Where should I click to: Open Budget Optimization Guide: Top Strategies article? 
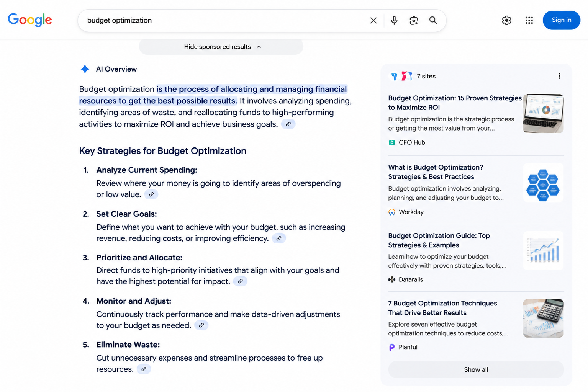click(439, 240)
